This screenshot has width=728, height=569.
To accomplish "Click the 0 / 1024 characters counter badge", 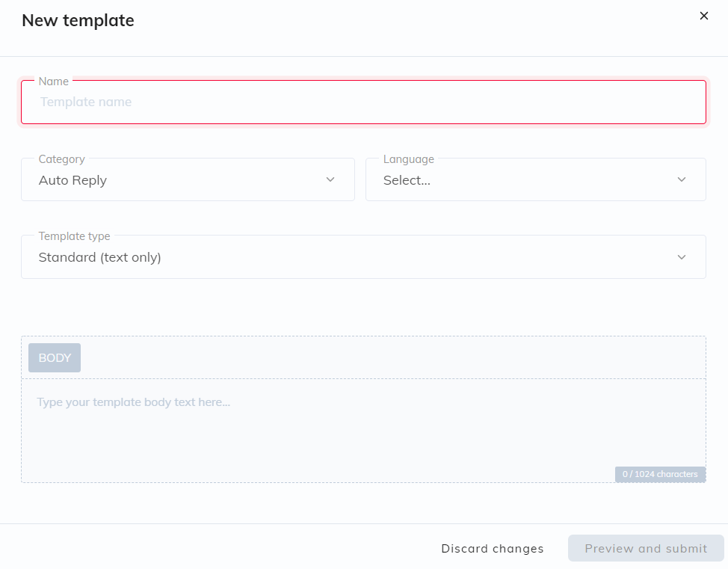I will tap(660, 474).
